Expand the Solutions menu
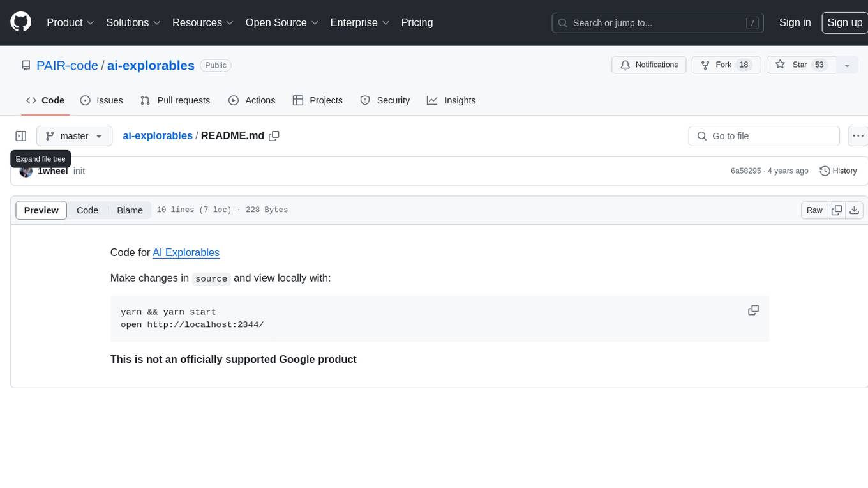Screen dimensions: 868x488 tap(133, 22)
